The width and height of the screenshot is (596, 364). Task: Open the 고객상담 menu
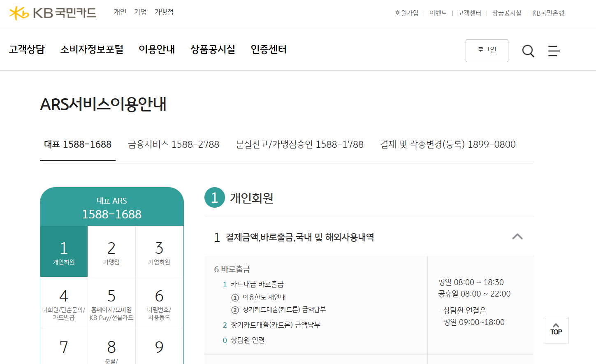pos(26,49)
